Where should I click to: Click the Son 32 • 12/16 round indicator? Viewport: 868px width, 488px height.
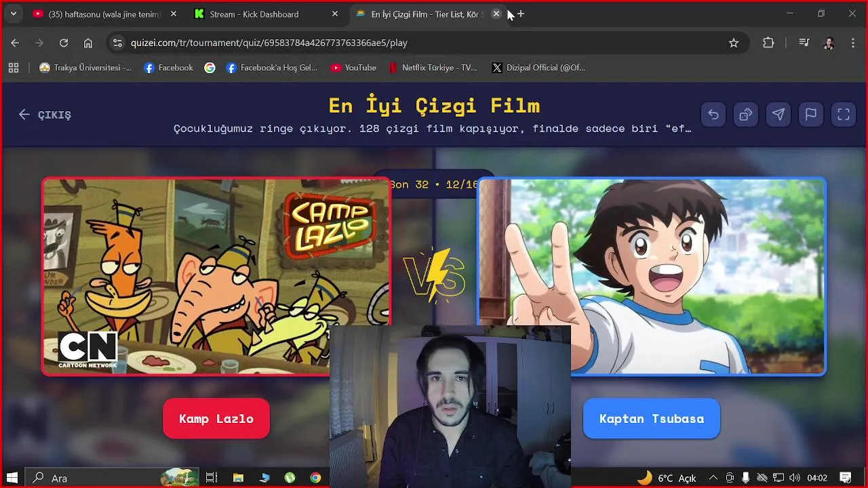pos(434,184)
